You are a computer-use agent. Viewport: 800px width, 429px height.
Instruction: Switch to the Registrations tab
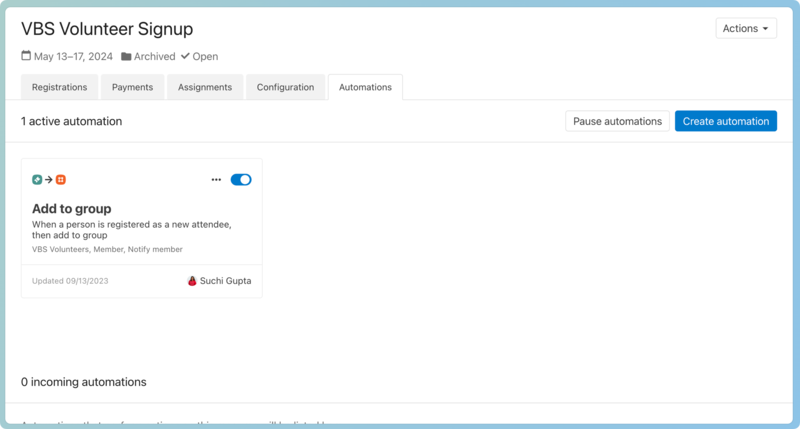pos(59,87)
